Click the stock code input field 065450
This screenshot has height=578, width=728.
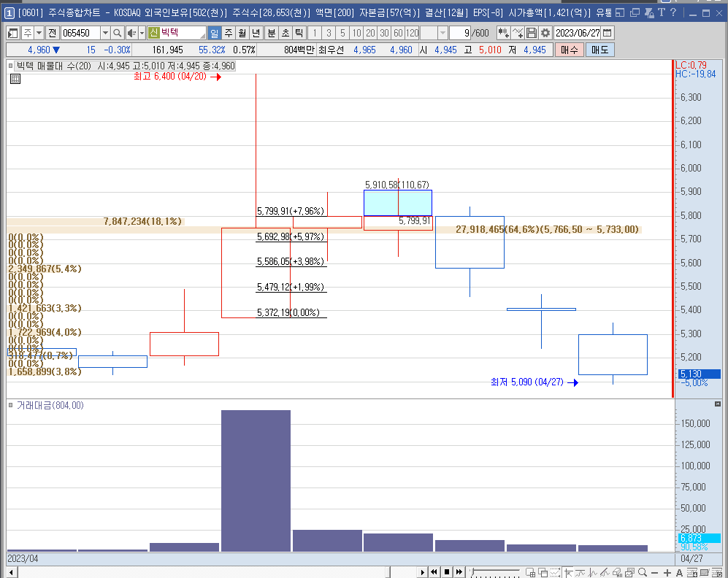click(81, 33)
